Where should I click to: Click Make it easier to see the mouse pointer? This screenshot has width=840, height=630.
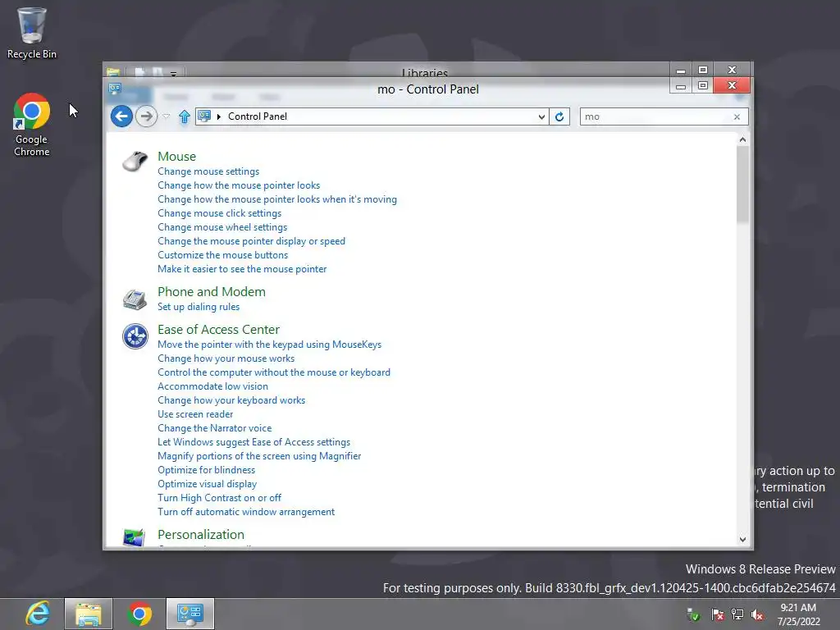(x=242, y=269)
